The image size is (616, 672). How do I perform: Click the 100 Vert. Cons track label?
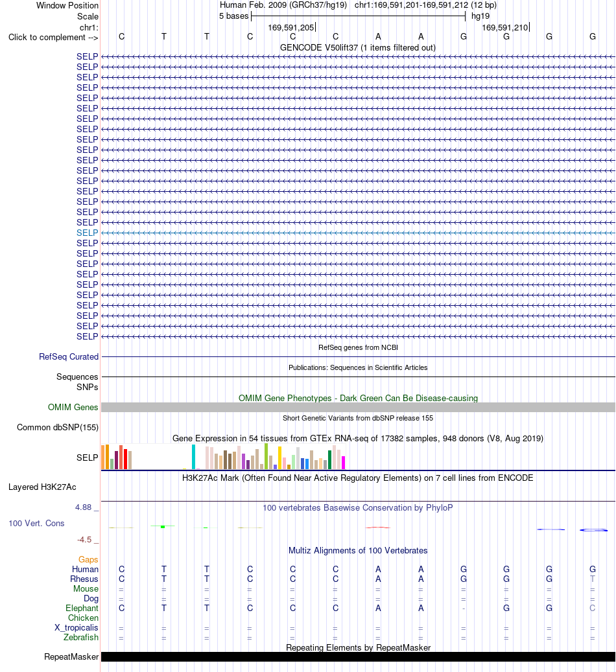coord(36,524)
